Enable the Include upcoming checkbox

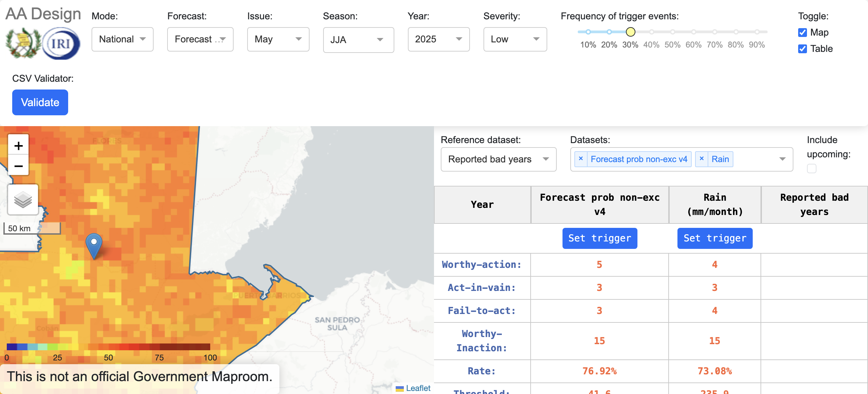pos(812,169)
